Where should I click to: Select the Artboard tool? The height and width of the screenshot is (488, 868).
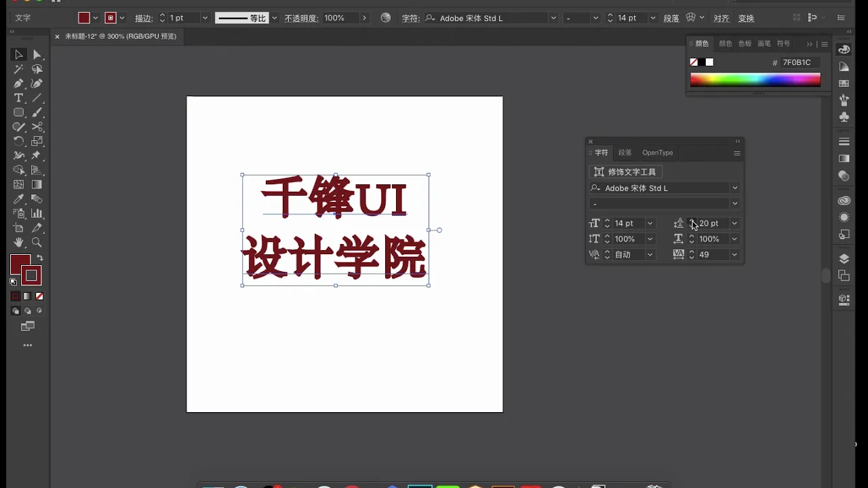19,228
